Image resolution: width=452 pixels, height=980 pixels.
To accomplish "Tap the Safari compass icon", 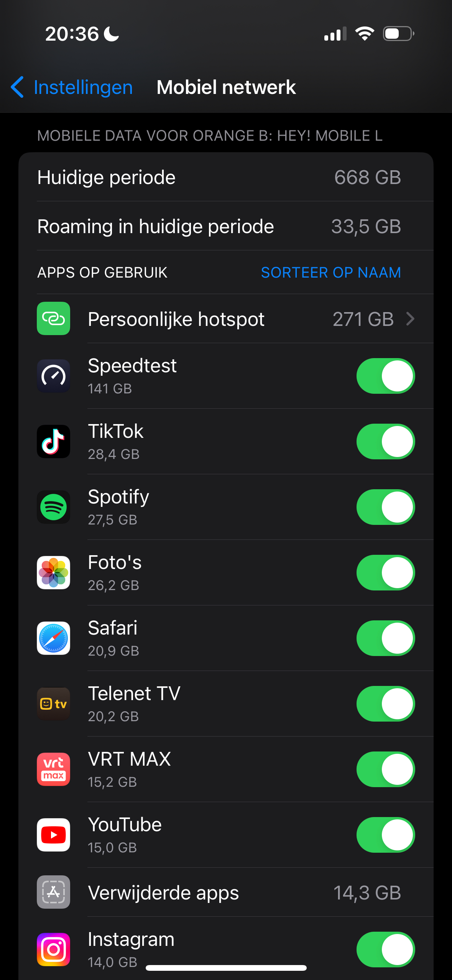I will click(x=53, y=638).
